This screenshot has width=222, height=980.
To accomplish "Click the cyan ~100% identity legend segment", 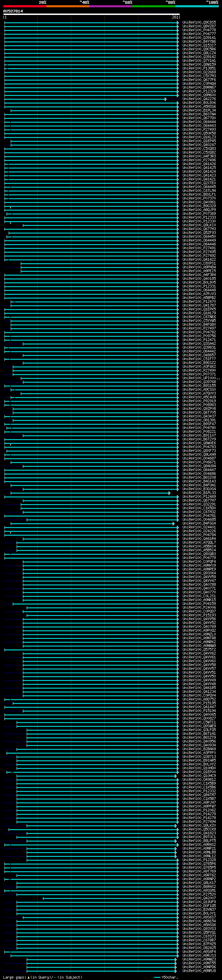I will [x=197, y=6].
